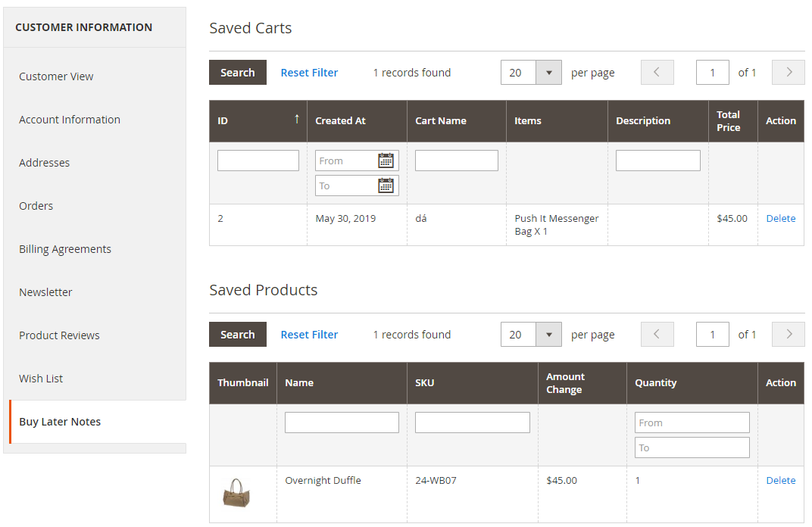Expand per page dropdown in Saved Carts

click(548, 73)
